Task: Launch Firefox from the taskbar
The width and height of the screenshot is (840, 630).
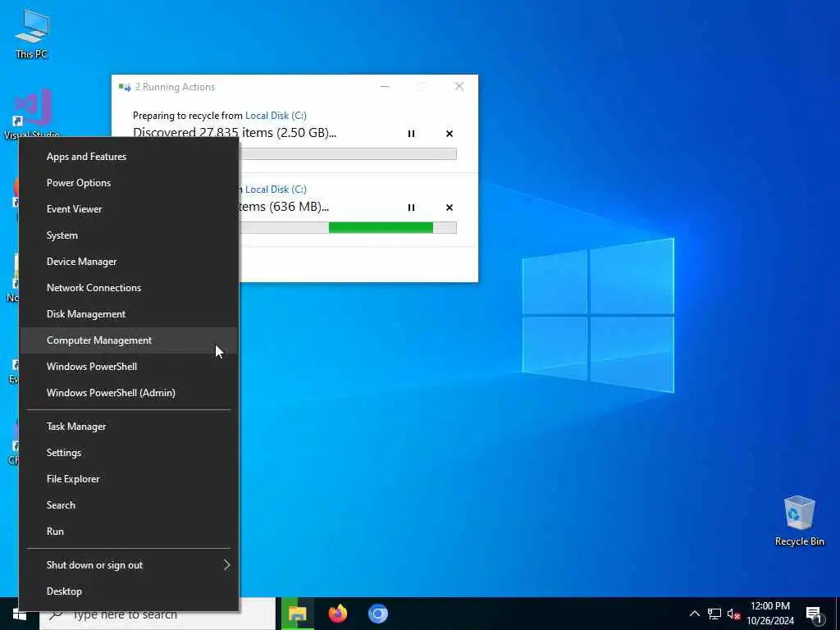Action: [337, 614]
